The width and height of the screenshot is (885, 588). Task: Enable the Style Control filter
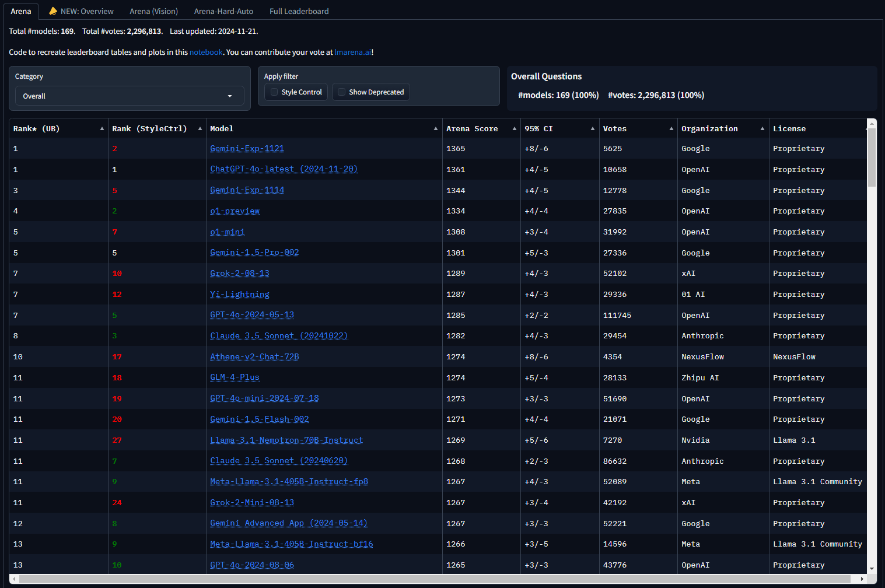point(274,92)
